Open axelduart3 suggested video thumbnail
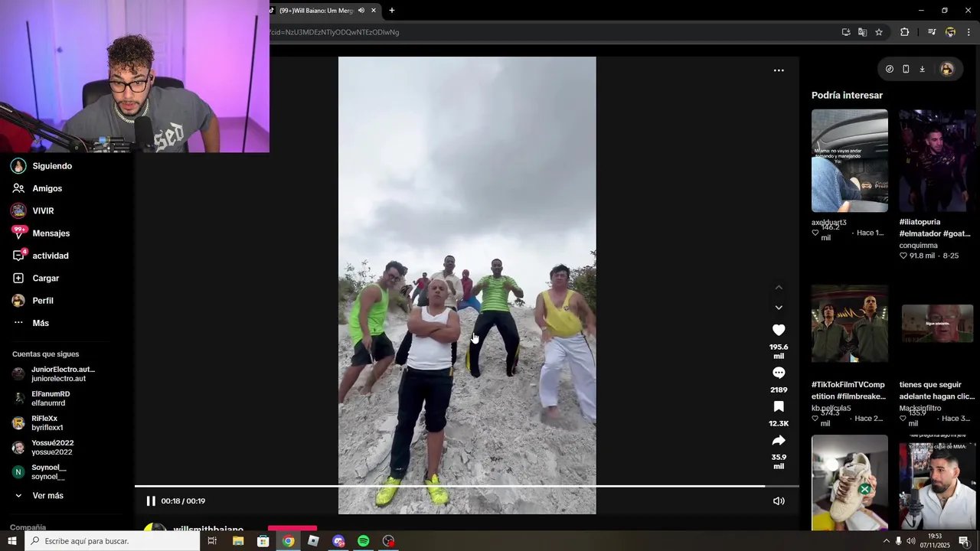This screenshot has width=980, height=551. 850,161
